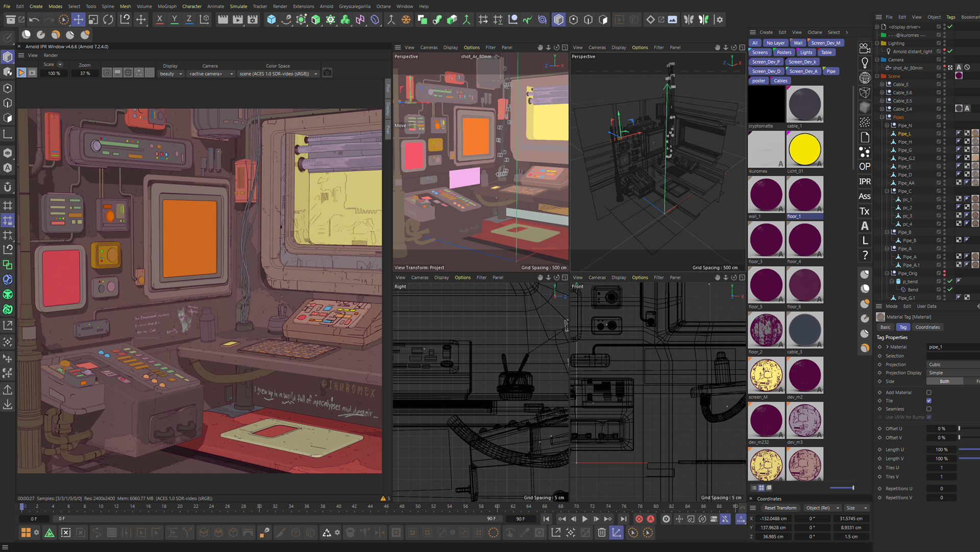
Task: Collapse the Pipe_C object hierarchy
Action: pos(887,191)
